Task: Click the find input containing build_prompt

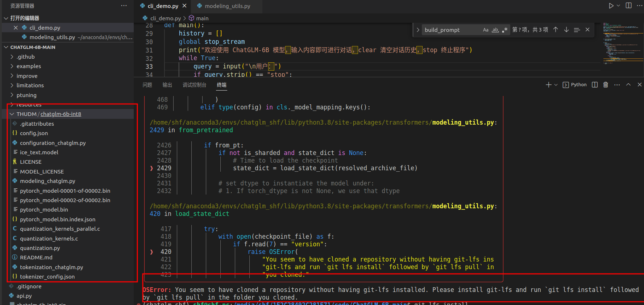Action: pyautogui.click(x=451, y=30)
